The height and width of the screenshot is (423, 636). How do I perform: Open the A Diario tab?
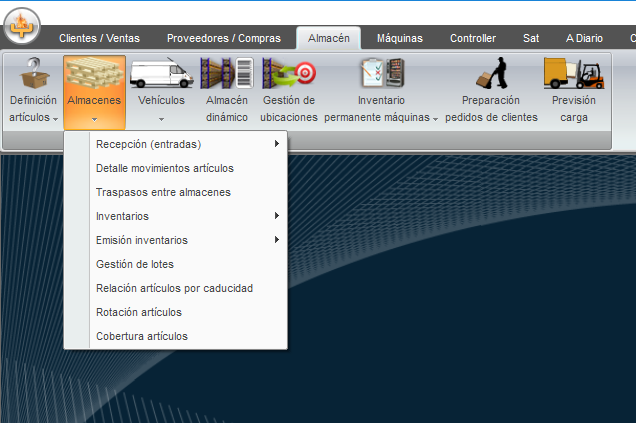(x=584, y=38)
